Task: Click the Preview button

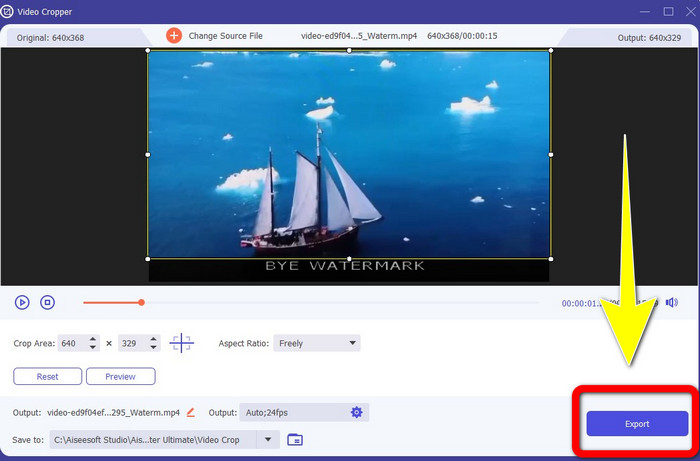Action: tap(120, 377)
